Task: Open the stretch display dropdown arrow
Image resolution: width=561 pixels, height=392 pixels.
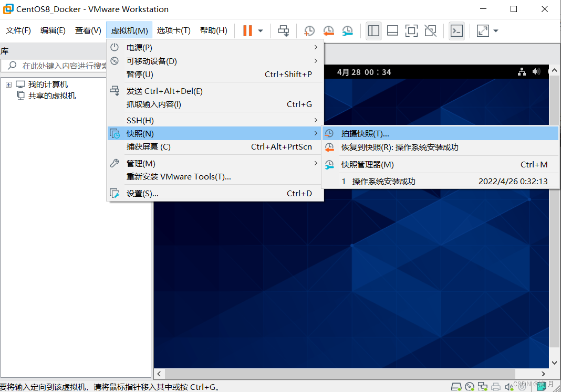Action: point(496,31)
